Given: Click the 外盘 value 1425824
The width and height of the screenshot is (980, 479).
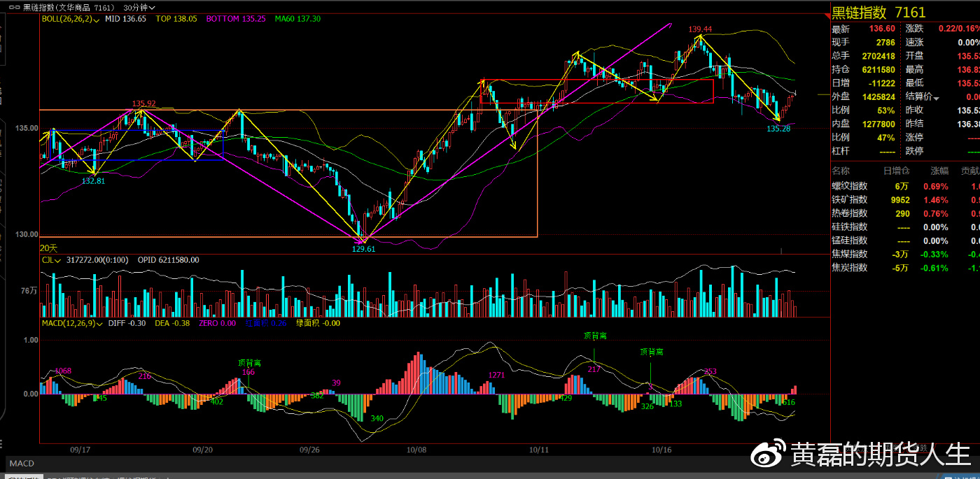Looking at the screenshot, I should 878,96.
